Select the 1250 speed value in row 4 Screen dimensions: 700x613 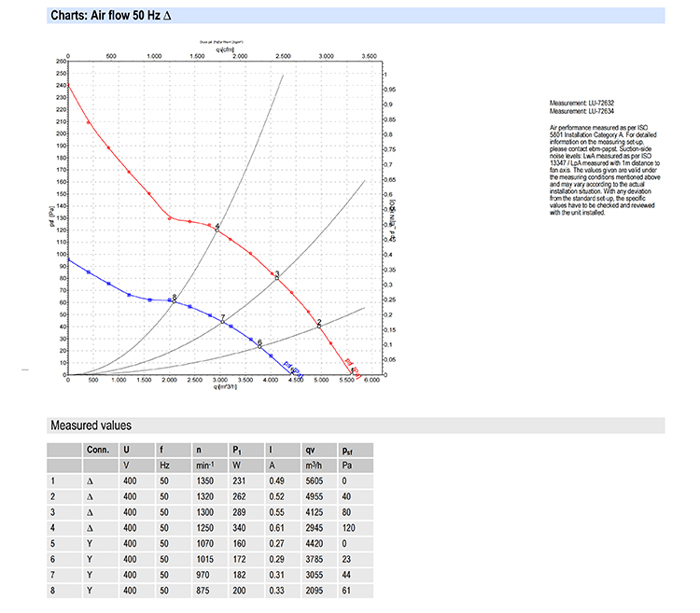pos(205,528)
